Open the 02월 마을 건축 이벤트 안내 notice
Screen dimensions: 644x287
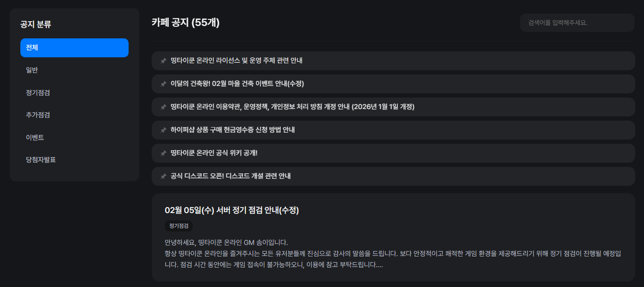[x=237, y=84]
